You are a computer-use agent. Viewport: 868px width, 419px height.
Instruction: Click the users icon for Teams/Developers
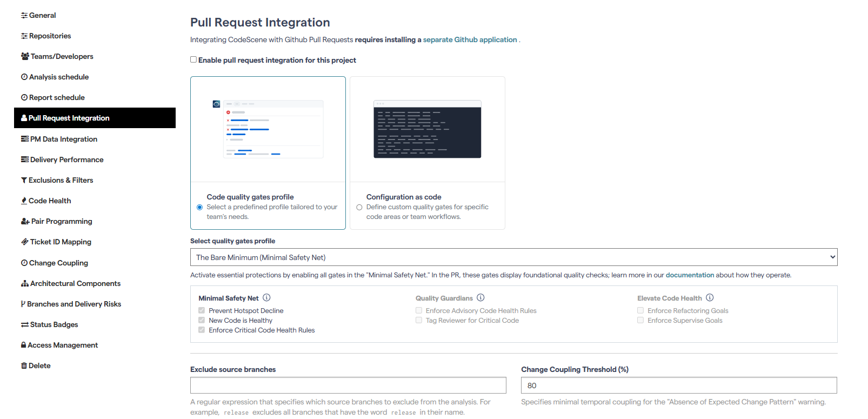(x=25, y=57)
